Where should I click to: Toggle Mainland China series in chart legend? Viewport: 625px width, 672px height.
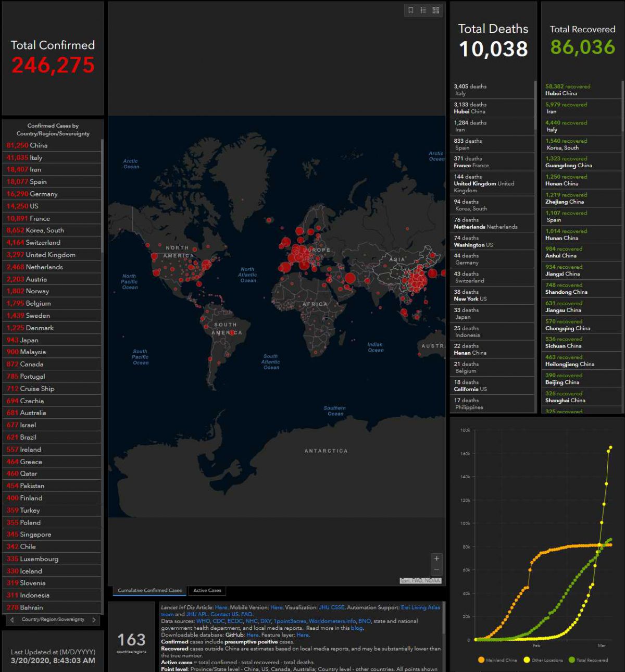click(x=497, y=660)
